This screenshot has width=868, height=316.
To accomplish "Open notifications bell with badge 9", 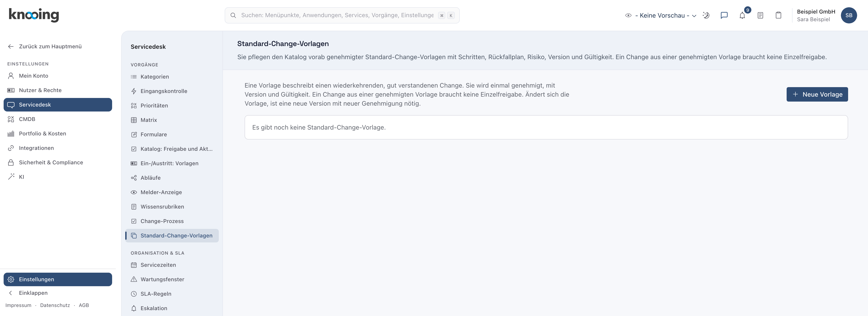I will (742, 16).
